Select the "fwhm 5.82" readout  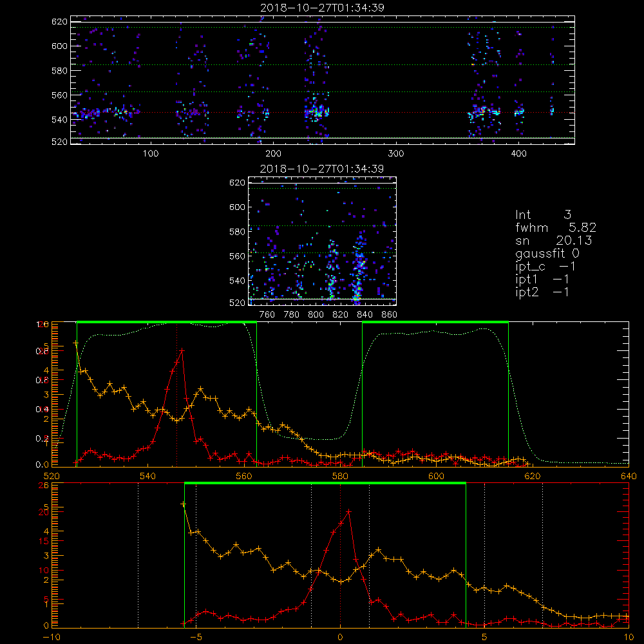tap(556, 227)
